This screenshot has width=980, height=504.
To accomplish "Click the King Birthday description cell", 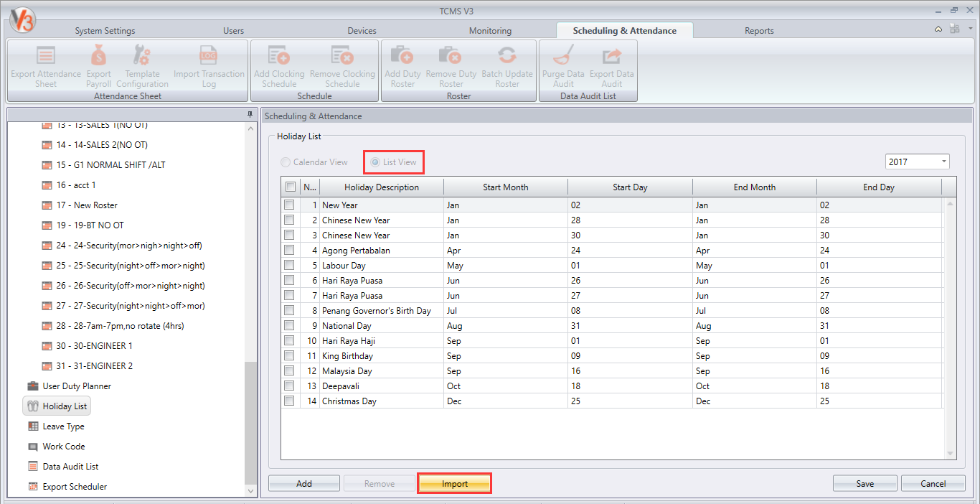I will click(382, 356).
